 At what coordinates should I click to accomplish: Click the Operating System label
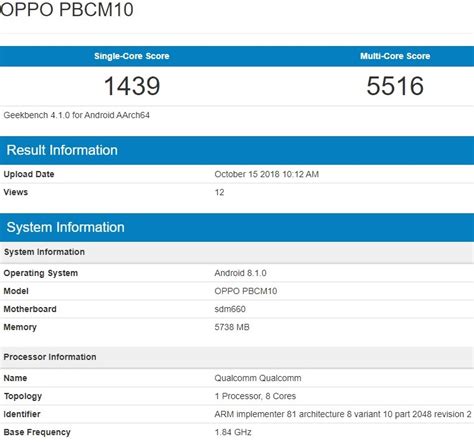(41, 273)
